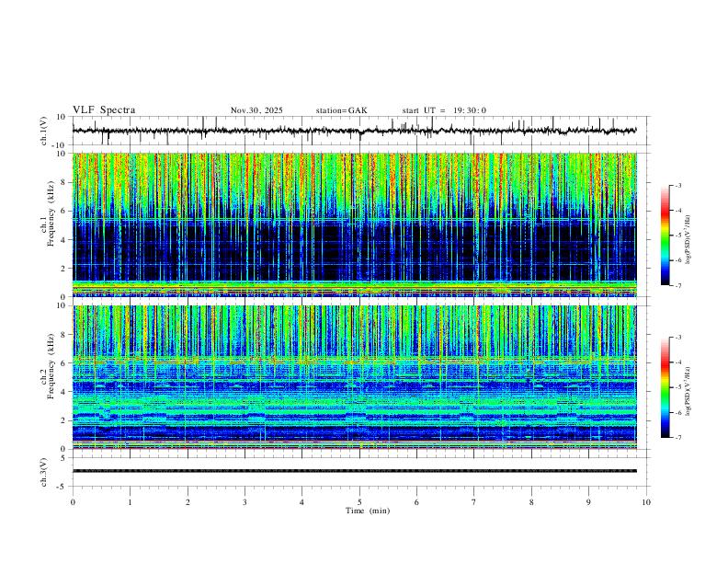Viewport: 728px width, 563px height.
Task: Click the dark quiet band in ch.1 spectrogram
Action: [x=354, y=251]
